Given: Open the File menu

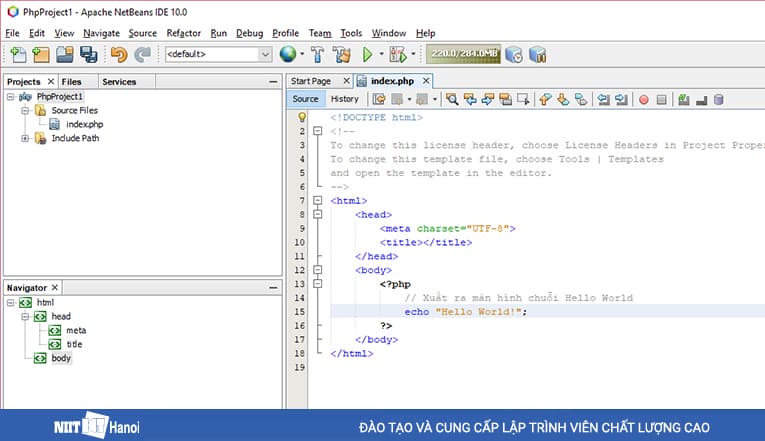Looking at the screenshot, I should 12,33.
